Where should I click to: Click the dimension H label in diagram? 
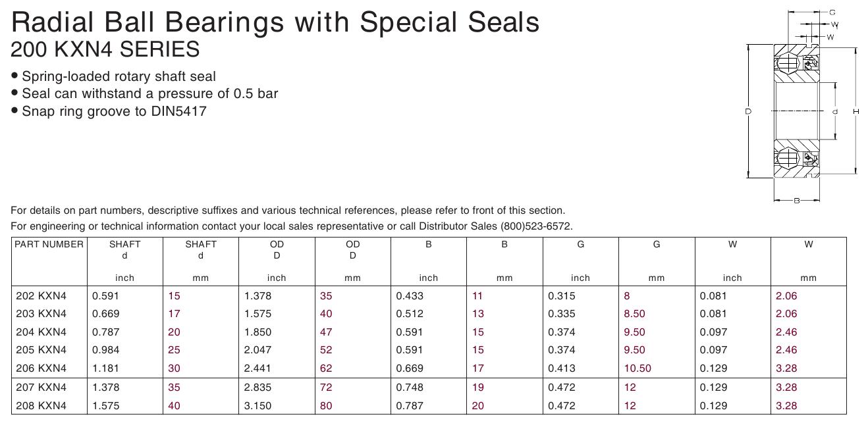click(x=856, y=112)
